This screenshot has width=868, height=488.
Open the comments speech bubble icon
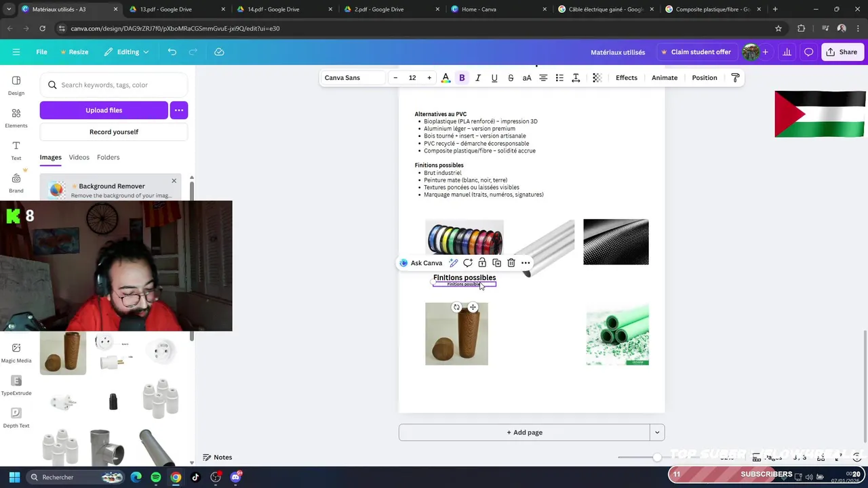click(808, 52)
